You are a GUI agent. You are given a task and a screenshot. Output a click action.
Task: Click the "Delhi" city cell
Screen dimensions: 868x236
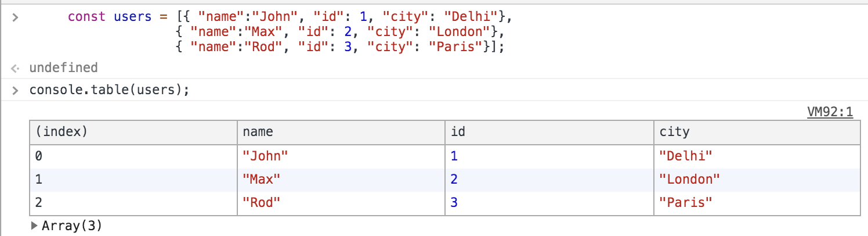pyautogui.click(x=757, y=156)
